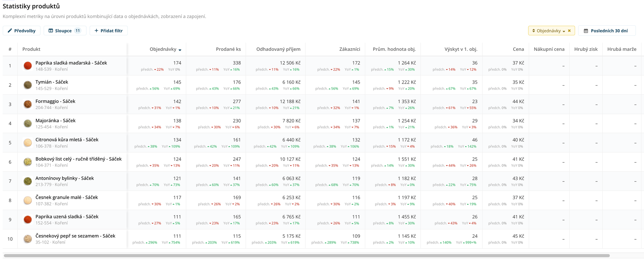644x259 pixels.
Task: Open the Bobkový list celý product link
Action: point(78,159)
